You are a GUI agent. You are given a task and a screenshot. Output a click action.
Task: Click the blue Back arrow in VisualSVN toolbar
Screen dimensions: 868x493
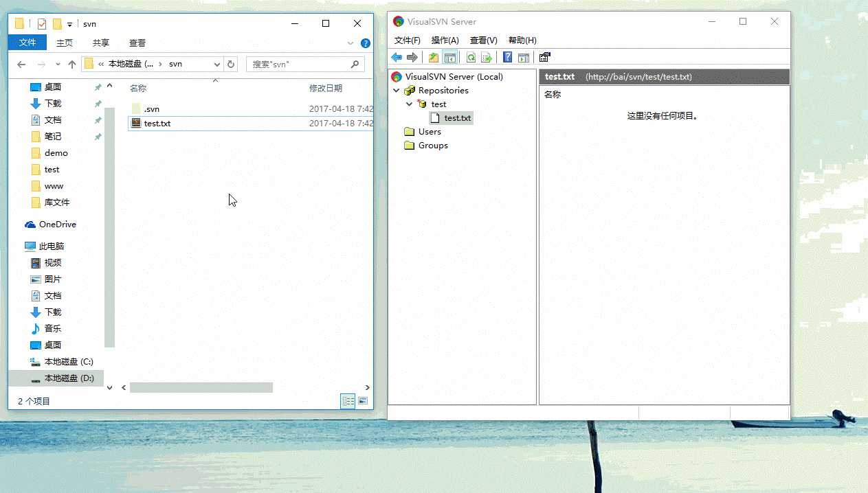[x=397, y=57]
